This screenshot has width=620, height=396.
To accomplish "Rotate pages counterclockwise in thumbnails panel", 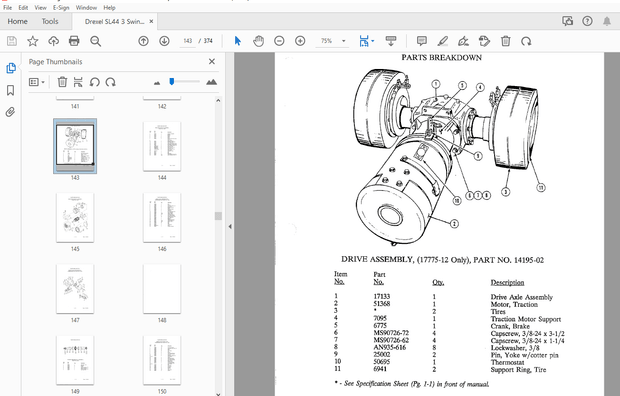I will [x=95, y=82].
